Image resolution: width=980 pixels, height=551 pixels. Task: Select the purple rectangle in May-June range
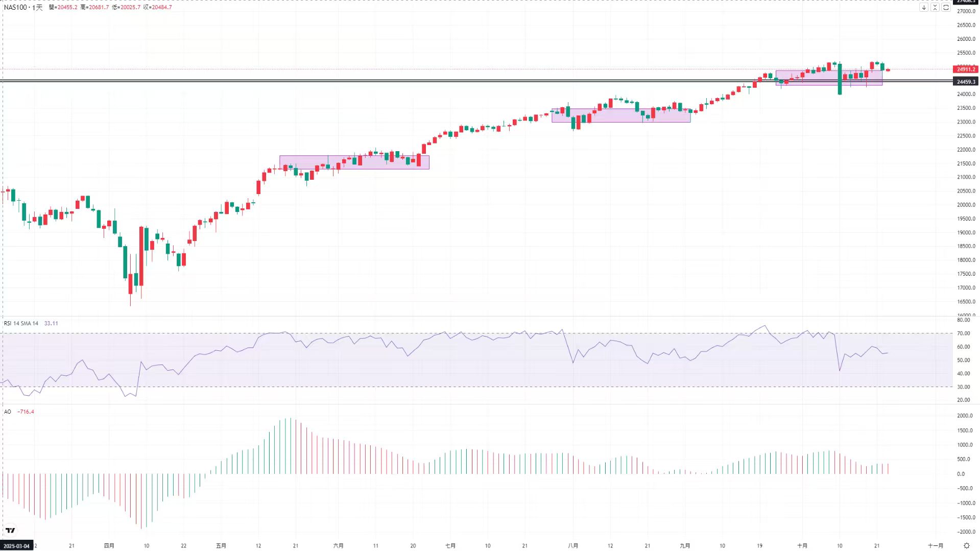click(x=354, y=162)
